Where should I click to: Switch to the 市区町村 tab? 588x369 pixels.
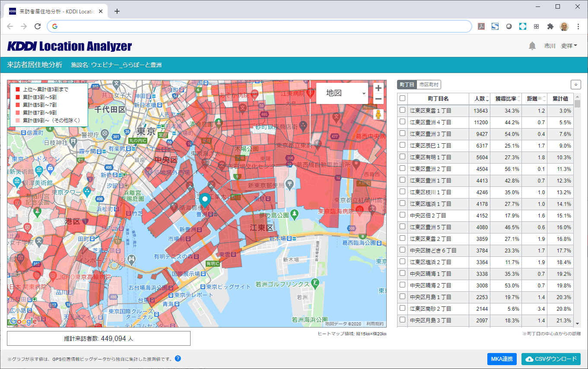point(429,85)
